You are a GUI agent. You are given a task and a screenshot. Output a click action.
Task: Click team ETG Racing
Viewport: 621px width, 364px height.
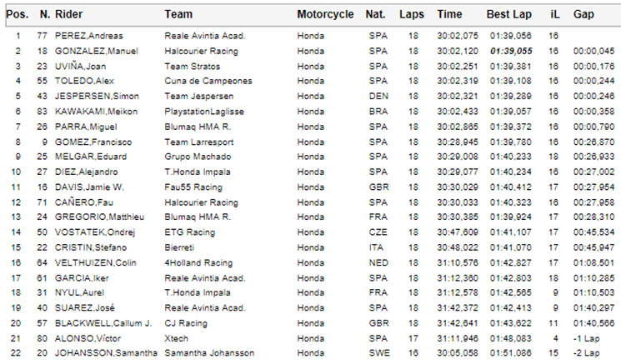190,232
